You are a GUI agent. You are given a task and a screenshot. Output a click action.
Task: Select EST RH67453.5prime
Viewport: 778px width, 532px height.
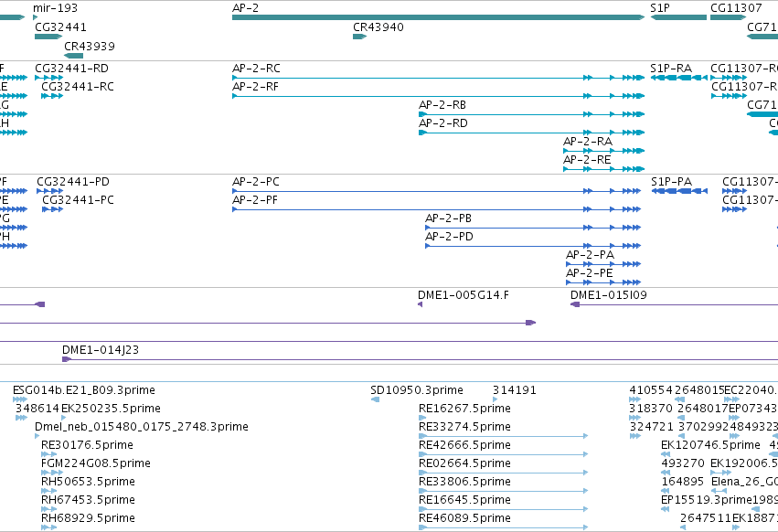coord(48,510)
